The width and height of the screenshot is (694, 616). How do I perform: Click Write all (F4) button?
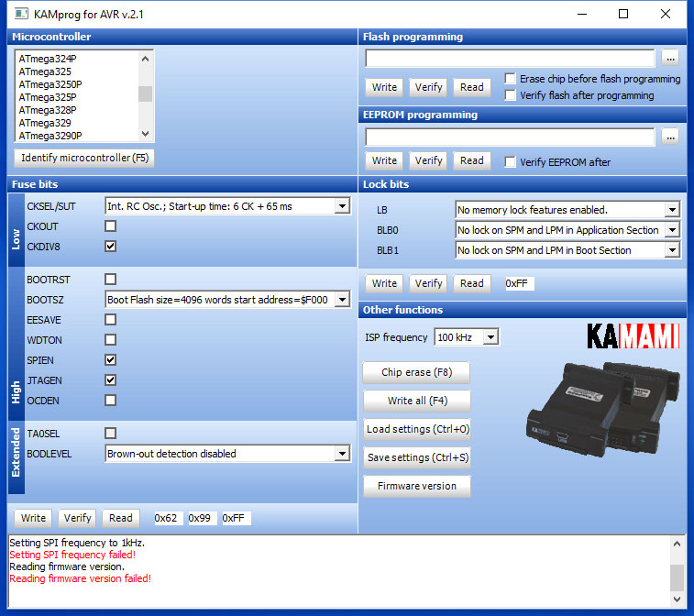(416, 401)
